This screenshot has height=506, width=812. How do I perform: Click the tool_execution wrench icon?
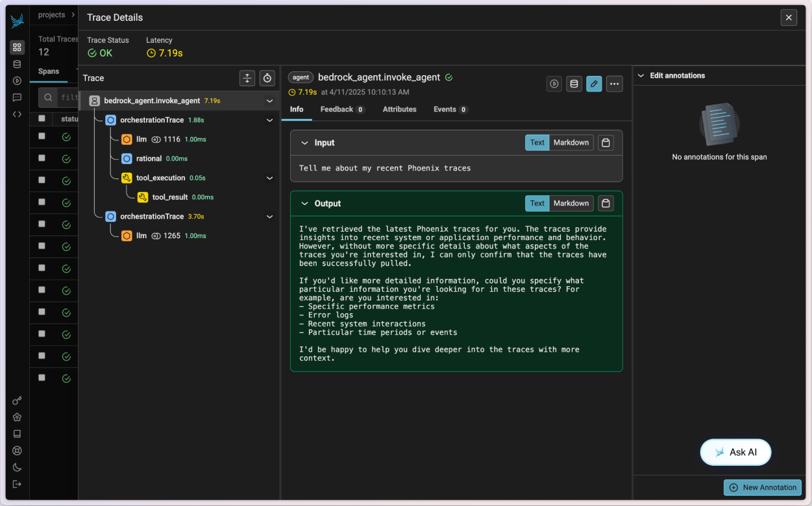tap(127, 178)
